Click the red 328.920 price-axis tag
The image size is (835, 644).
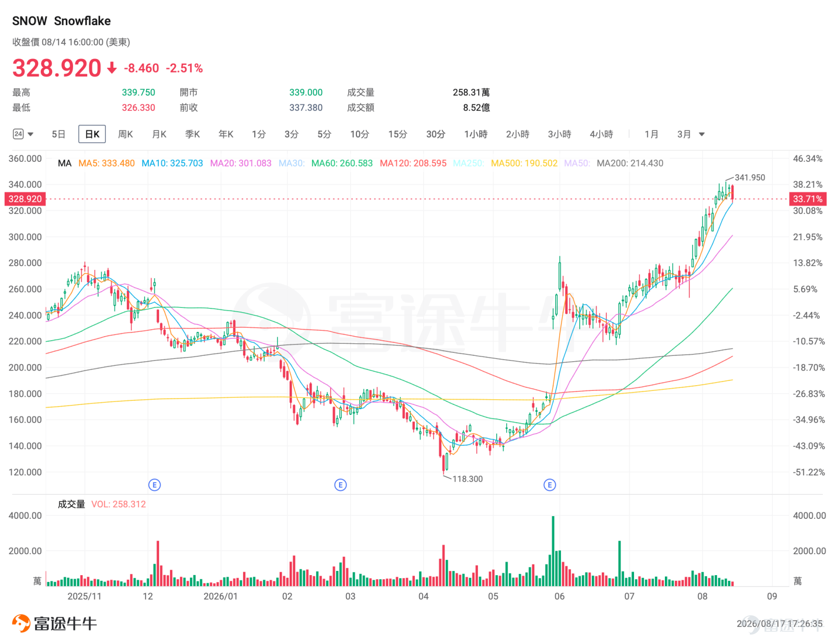(25, 199)
